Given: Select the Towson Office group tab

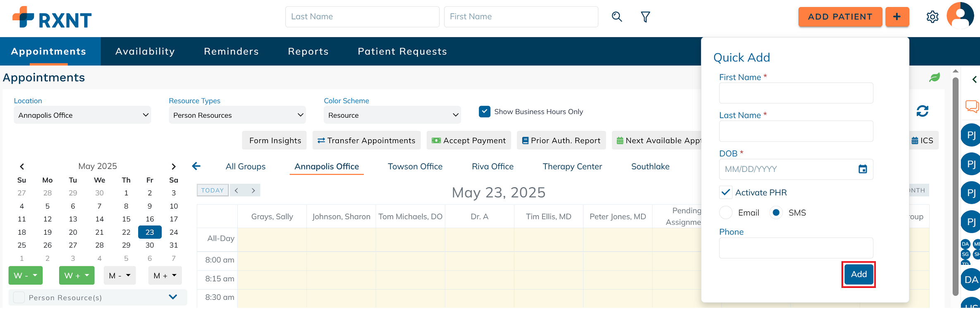Looking at the screenshot, I should click(415, 166).
